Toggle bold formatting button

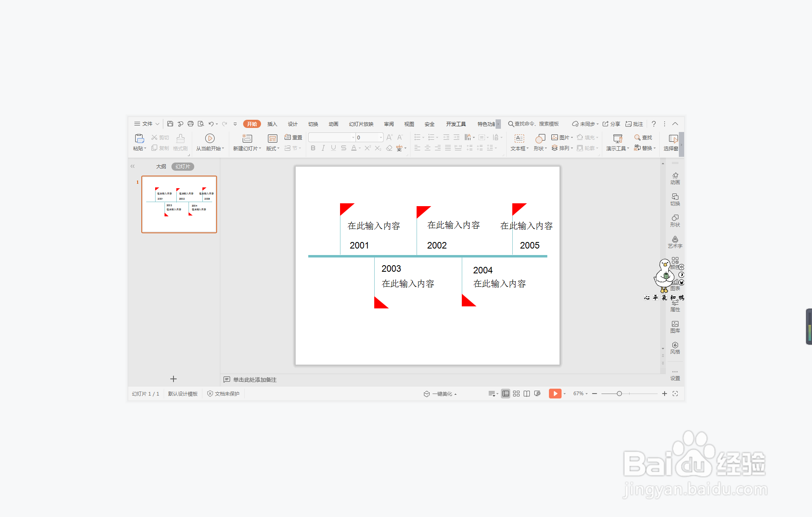click(313, 148)
